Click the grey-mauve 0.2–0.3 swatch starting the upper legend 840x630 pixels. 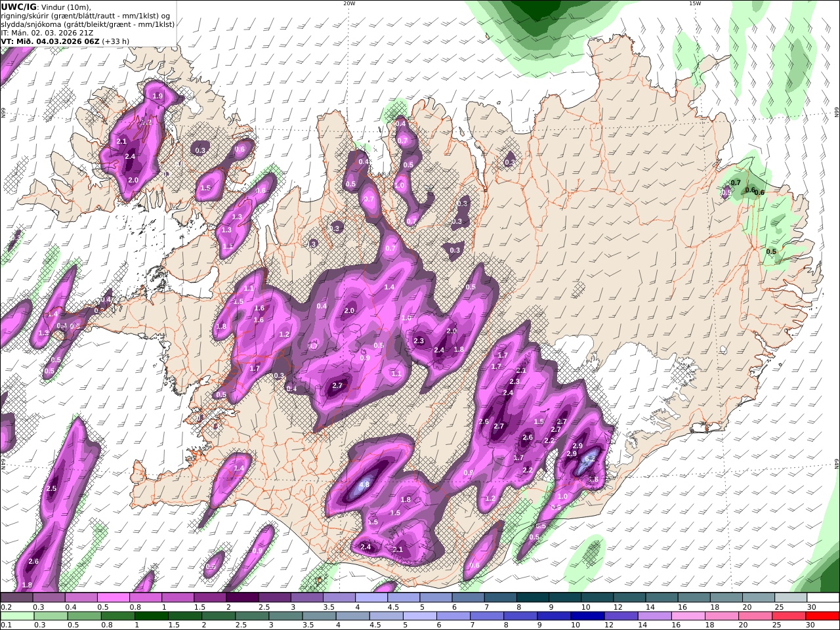pyautogui.click(x=16, y=597)
